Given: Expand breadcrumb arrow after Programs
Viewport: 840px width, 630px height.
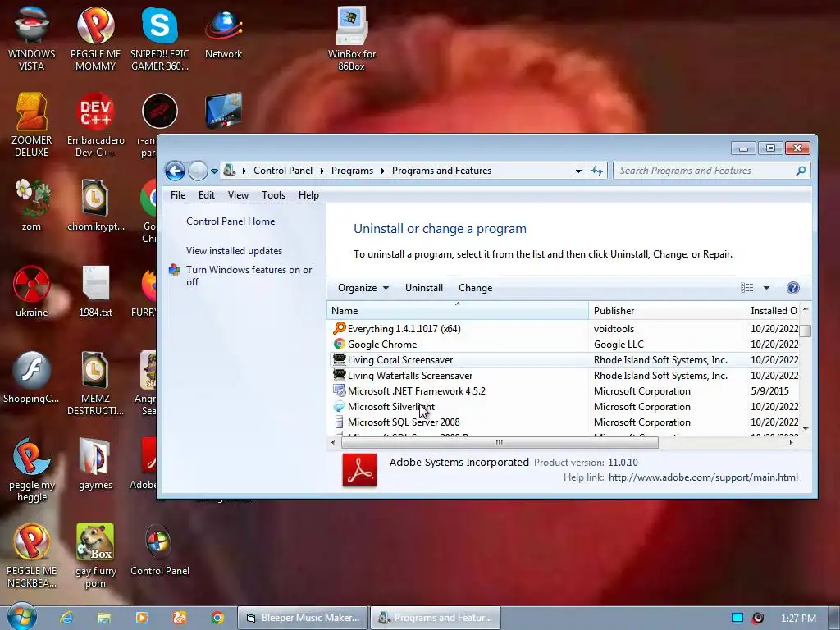Looking at the screenshot, I should click(382, 171).
